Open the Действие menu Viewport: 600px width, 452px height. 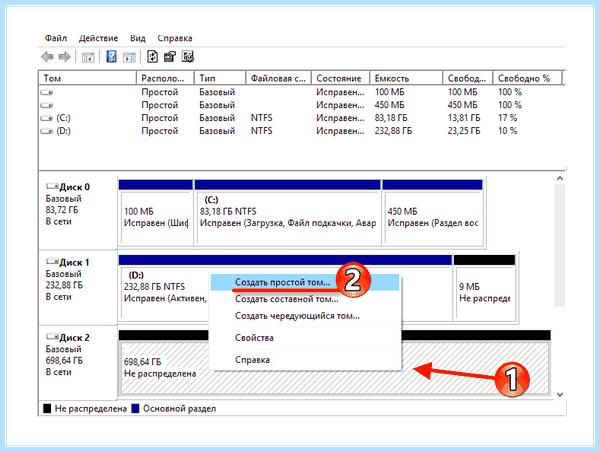[x=99, y=38]
